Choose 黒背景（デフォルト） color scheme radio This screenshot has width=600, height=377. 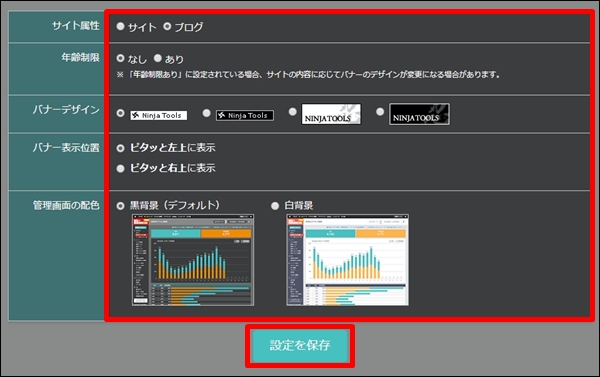click(x=121, y=206)
